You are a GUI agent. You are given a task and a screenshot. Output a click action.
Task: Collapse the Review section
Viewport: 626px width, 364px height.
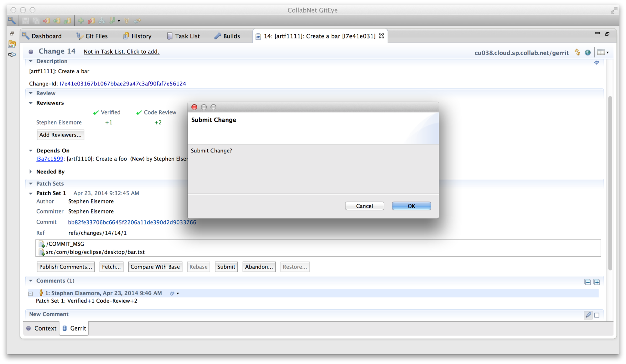31,93
